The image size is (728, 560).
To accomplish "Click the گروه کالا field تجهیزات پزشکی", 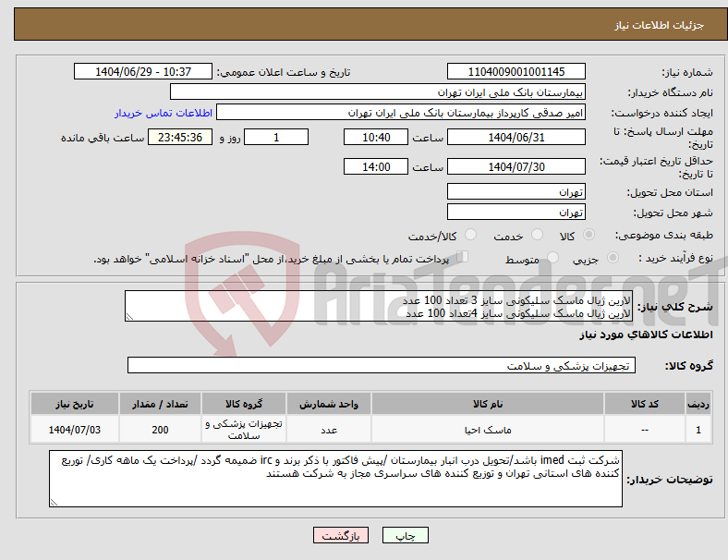I will click(382, 365).
